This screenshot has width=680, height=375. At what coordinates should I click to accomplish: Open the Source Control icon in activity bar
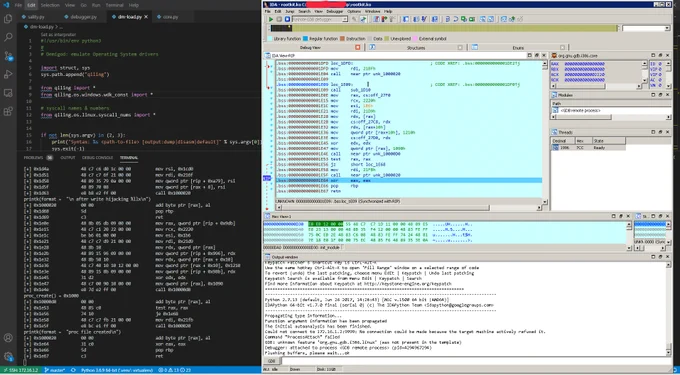click(8, 56)
